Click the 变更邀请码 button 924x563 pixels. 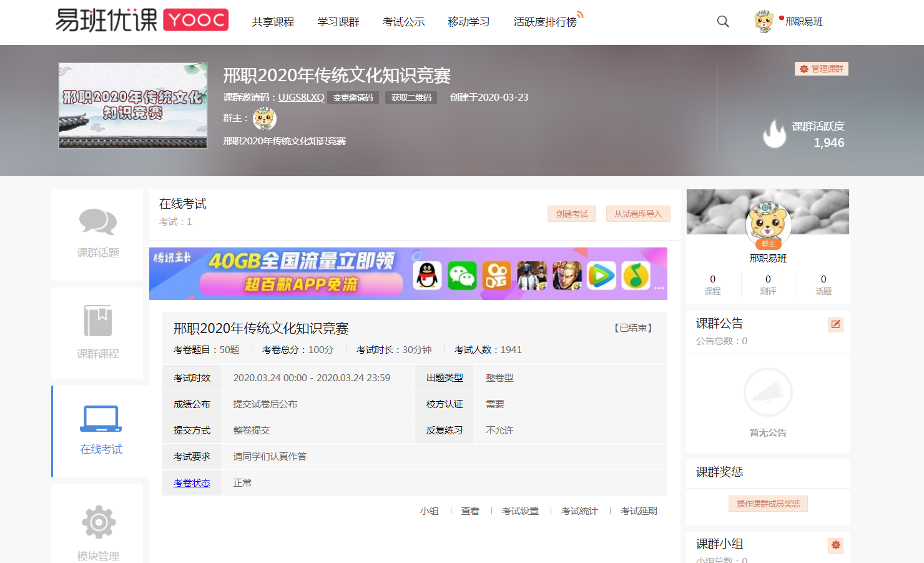pyautogui.click(x=353, y=97)
